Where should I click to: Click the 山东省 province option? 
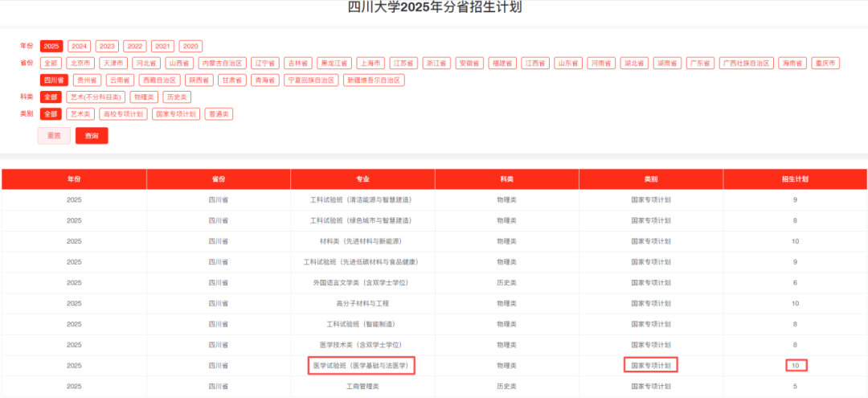[568, 63]
